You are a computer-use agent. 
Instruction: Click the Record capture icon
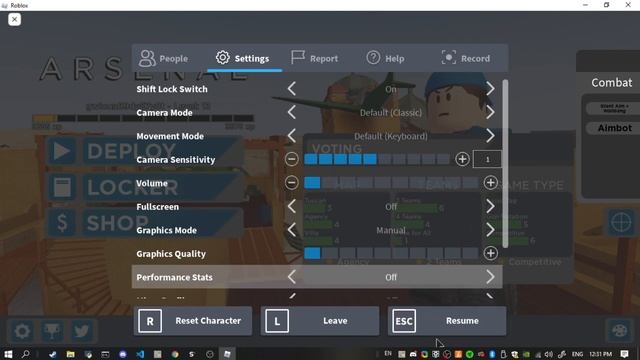pos(449,58)
